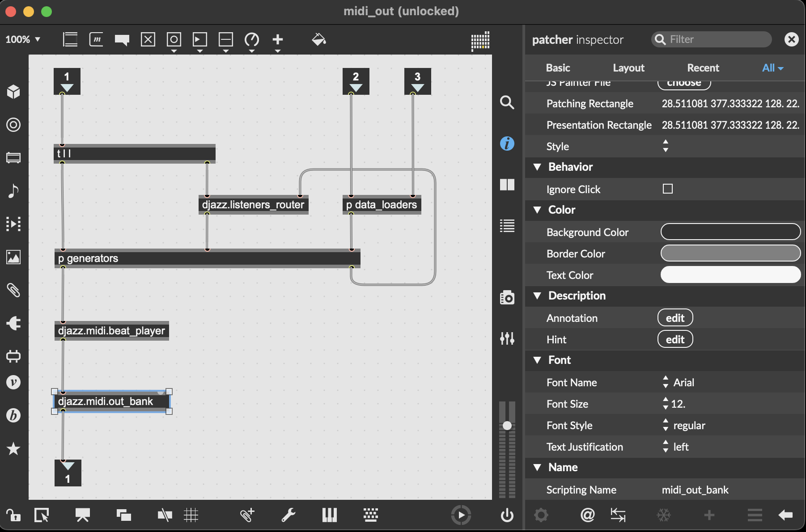806x532 pixels.
Task: Collapse the Behavior section
Action: click(537, 167)
